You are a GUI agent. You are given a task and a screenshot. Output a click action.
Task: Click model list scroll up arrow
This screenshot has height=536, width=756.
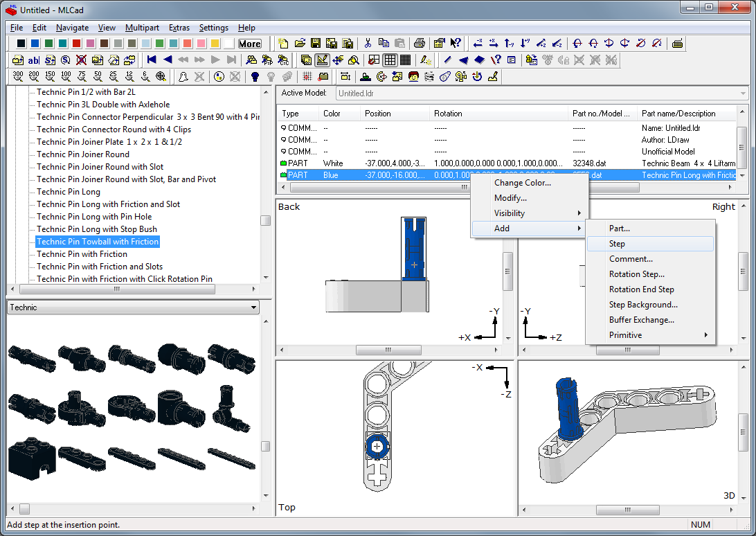tap(742, 111)
